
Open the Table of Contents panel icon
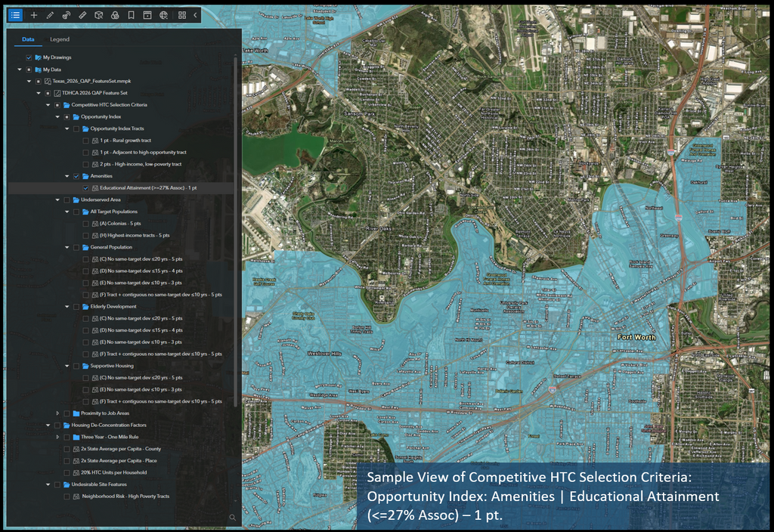(x=15, y=14)
